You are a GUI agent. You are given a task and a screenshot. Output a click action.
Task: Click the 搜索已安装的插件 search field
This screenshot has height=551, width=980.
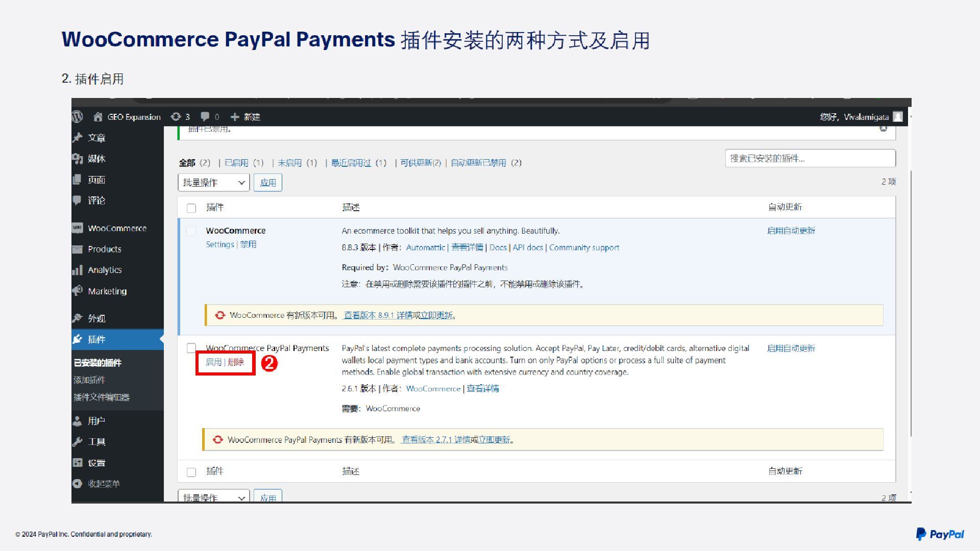coord(811,158)
